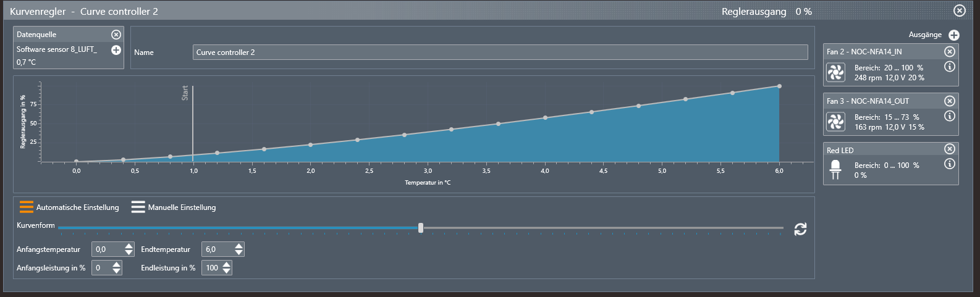
Task: Click Fan 2 Bereich: 20 ... 100 % text
Action: (x=889, y=68)
